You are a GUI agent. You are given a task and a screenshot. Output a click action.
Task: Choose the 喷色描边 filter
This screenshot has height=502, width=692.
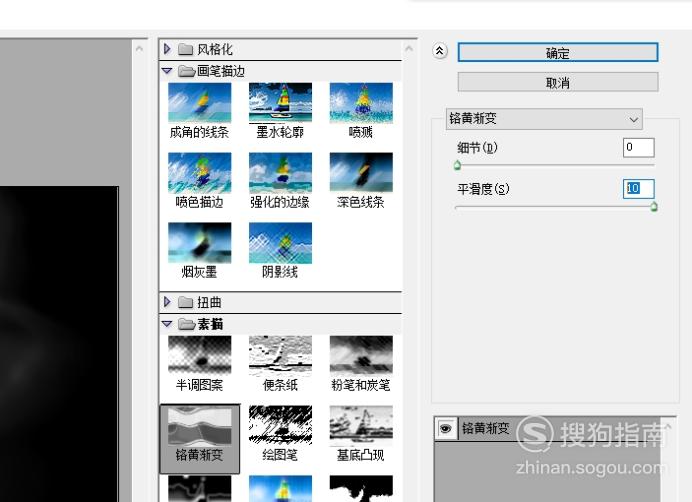coord(199,173)
